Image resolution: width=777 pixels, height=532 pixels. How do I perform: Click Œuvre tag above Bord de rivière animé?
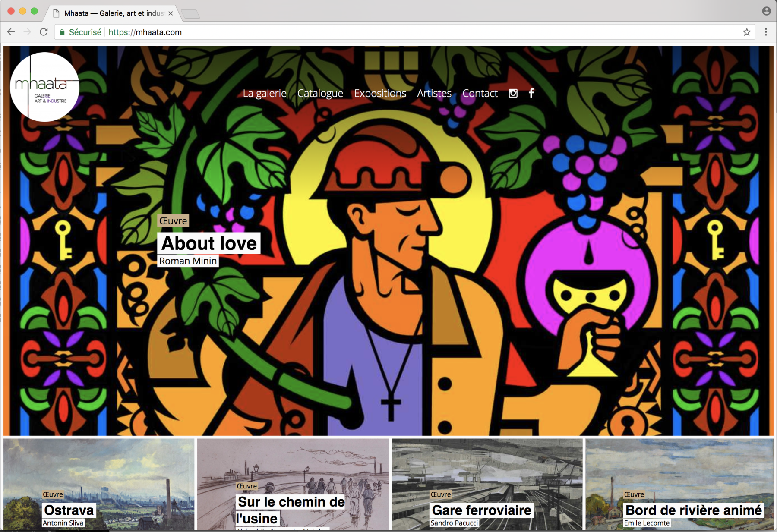click(x=634, y=494)
